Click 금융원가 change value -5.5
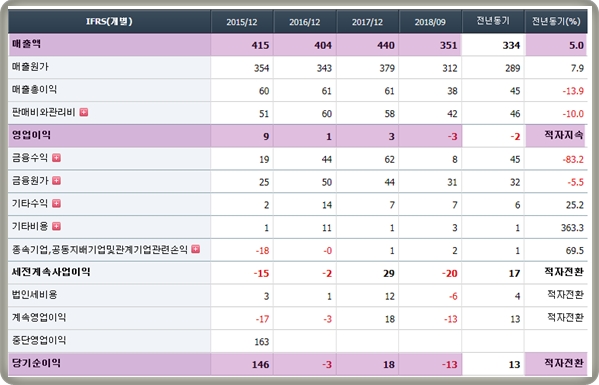 click(575, 182)
